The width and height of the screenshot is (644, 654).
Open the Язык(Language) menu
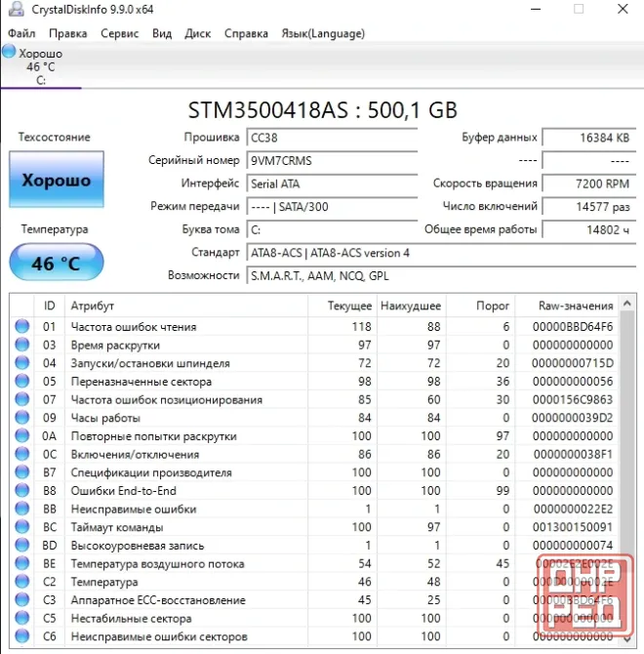pyautogui.click(x=323, y=33)
